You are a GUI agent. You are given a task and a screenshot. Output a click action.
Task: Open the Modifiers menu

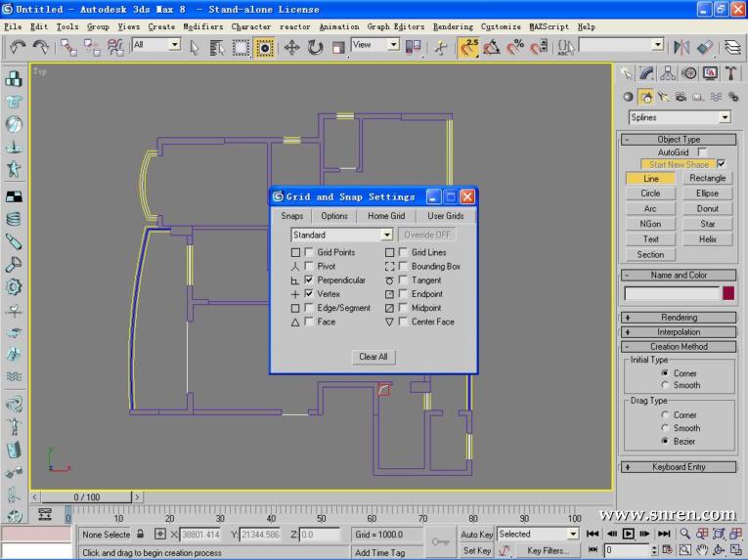click(x=202, y=26)
